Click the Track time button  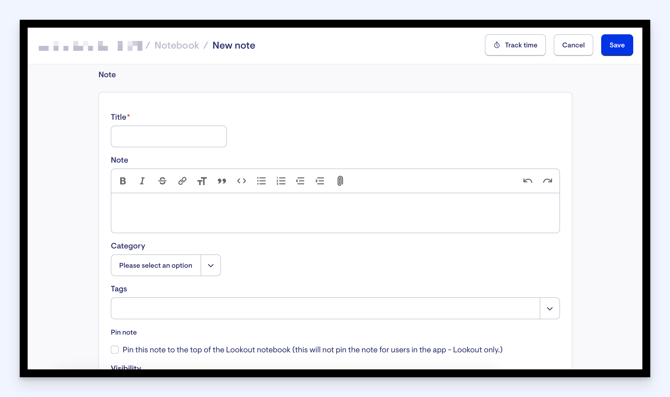tap(515, 45)
